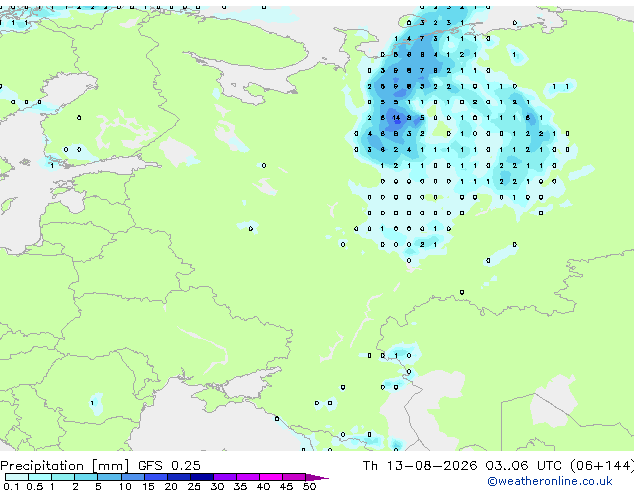Click the 2–5 mm legend color swatch
This screenshot has width=634, height=490.
click(86, 477)
